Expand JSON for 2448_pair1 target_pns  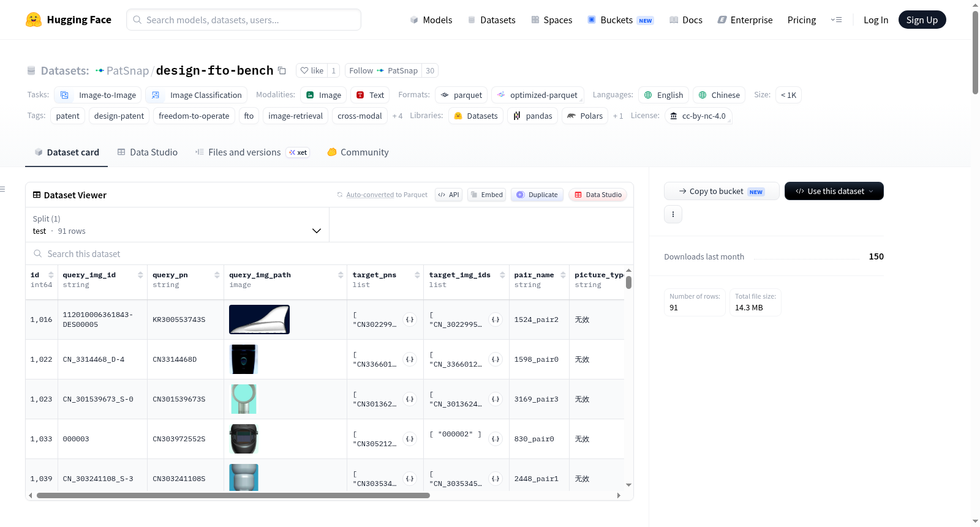pos(410,479)
